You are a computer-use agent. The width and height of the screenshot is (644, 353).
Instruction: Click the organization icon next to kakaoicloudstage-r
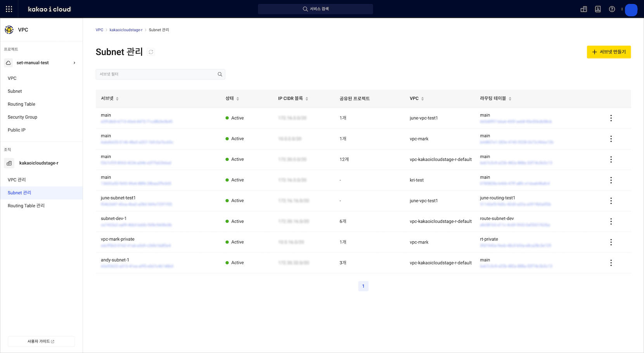[9, 163]
